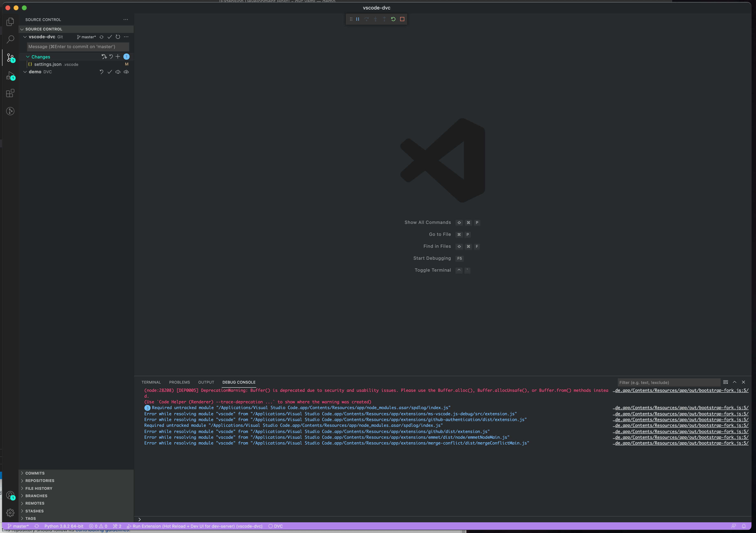Image resolution: width=756 pixels, height=533 pixels.
Task: Click Commit checkmark for vscode-dvc repository
Action: (x=110, y=37)
